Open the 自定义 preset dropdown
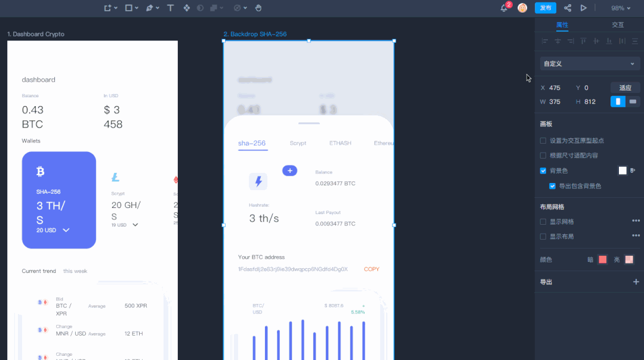The width and height of the screenshot is (644, 360). 589,64
